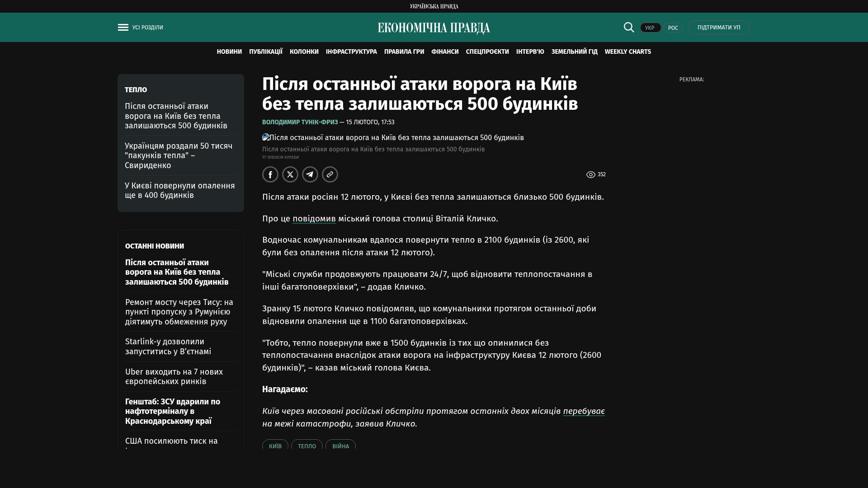Share article on Facebook

(x=270, y=174)
